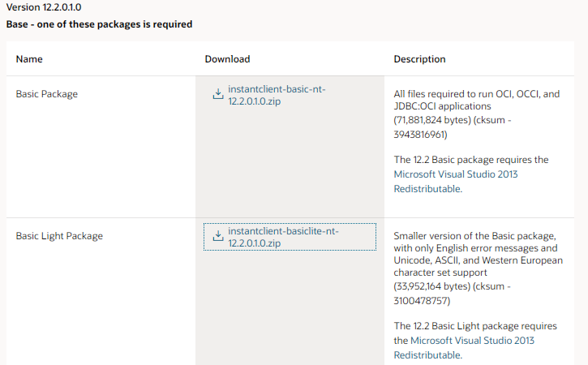The image size is (588, 365).
Task: Click the 'Smaller version of the Basic package' description
Action: point(473,236)
